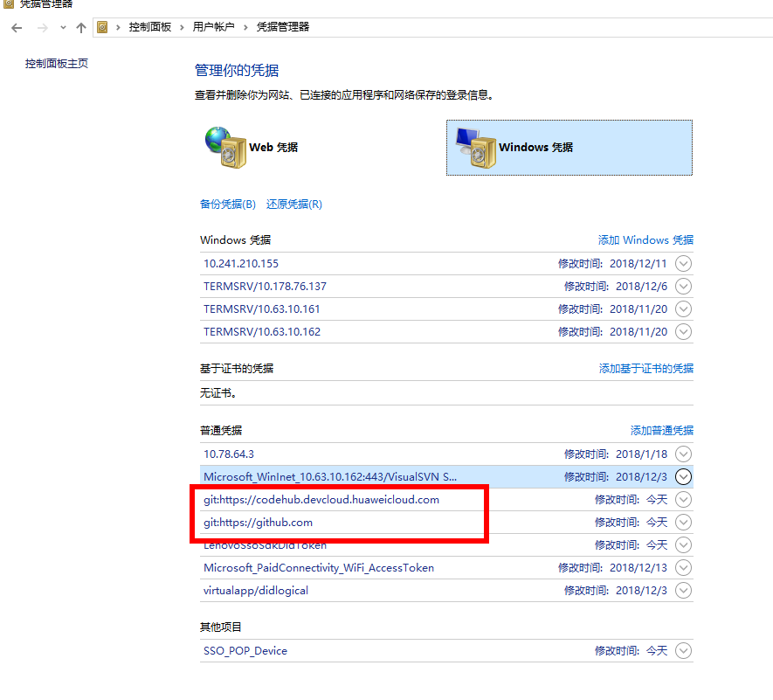
Task: Select virtualapp/didlogical entry
Action: (446, 591)
